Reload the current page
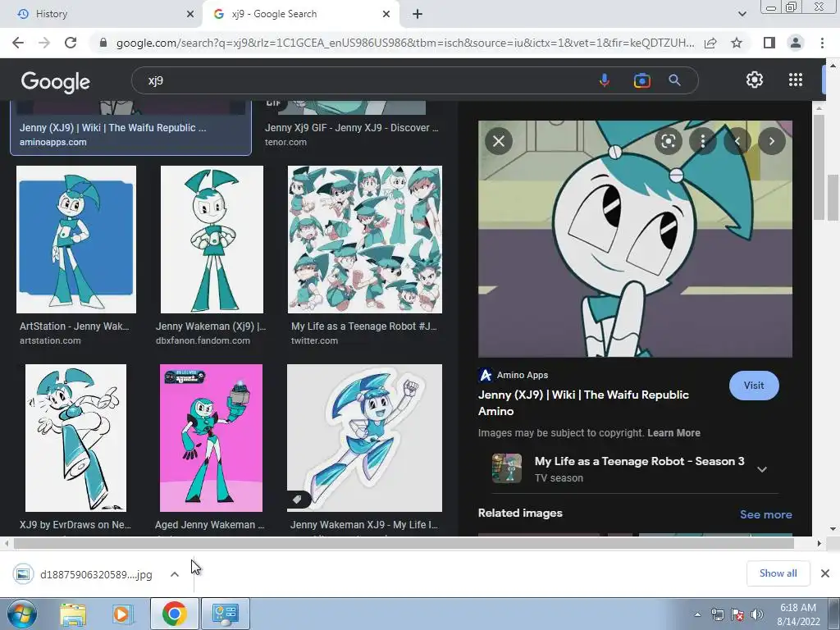Image resolution: width=840 pixels, height=630 pixels. (x=71, y=43)
